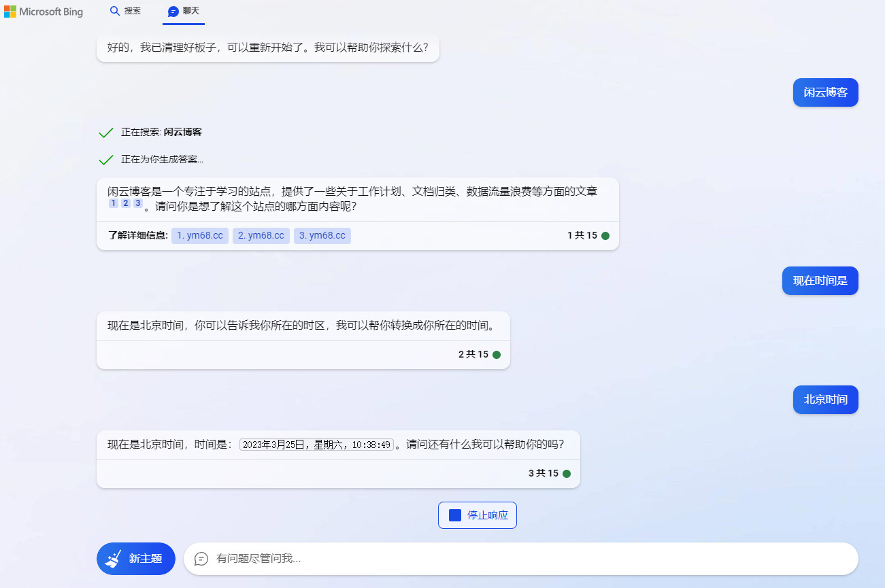The image size is (885, 588).
Task: Click the green dot next to 2 共 15
Action: [497, 355]
